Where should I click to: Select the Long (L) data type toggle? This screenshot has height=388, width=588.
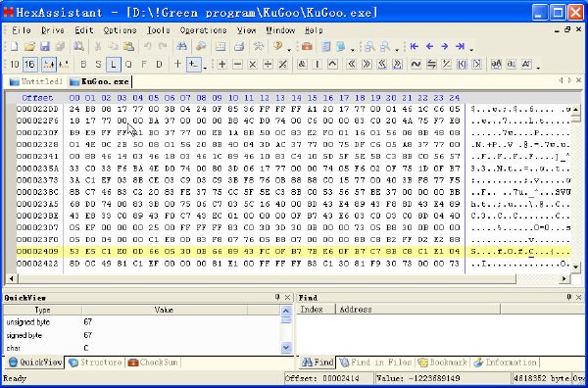114,65
